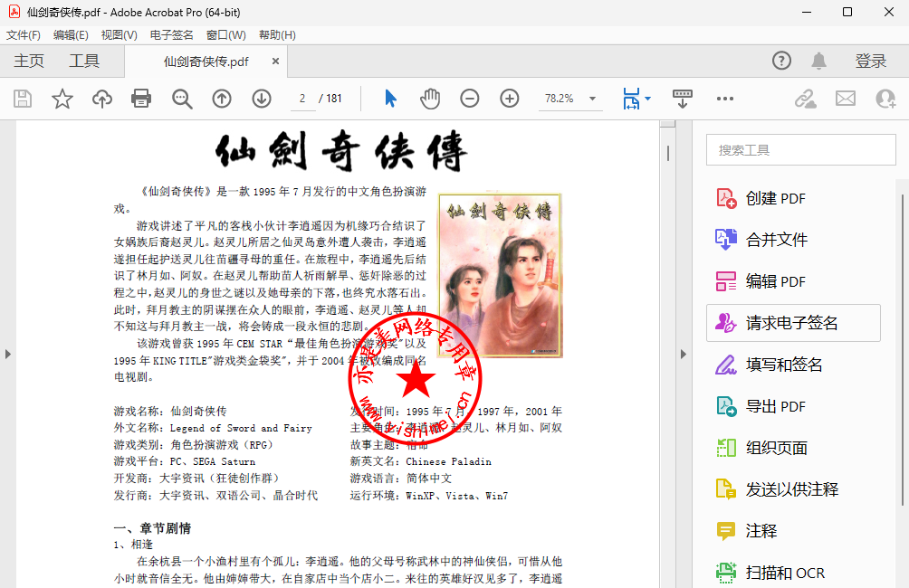Screen dimensions: 909x588
Task: Click the text Legend of Sword and Fairy
Action: (241, 428)
